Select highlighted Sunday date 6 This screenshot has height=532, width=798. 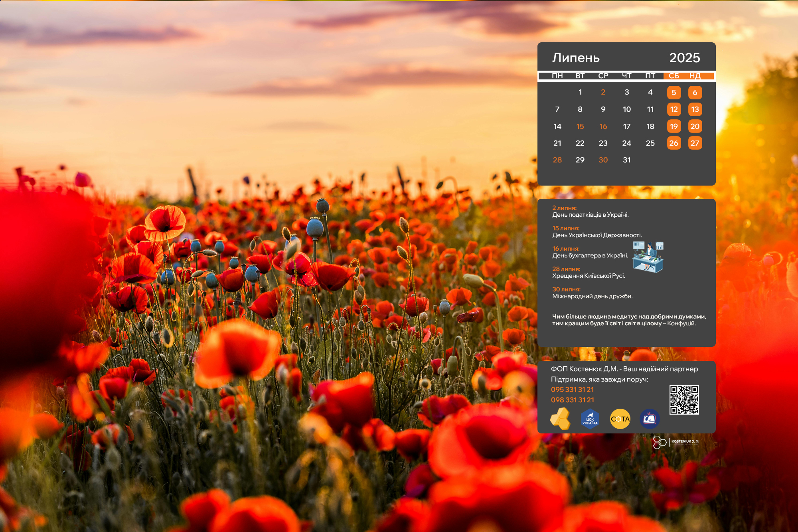pos(695,93)
